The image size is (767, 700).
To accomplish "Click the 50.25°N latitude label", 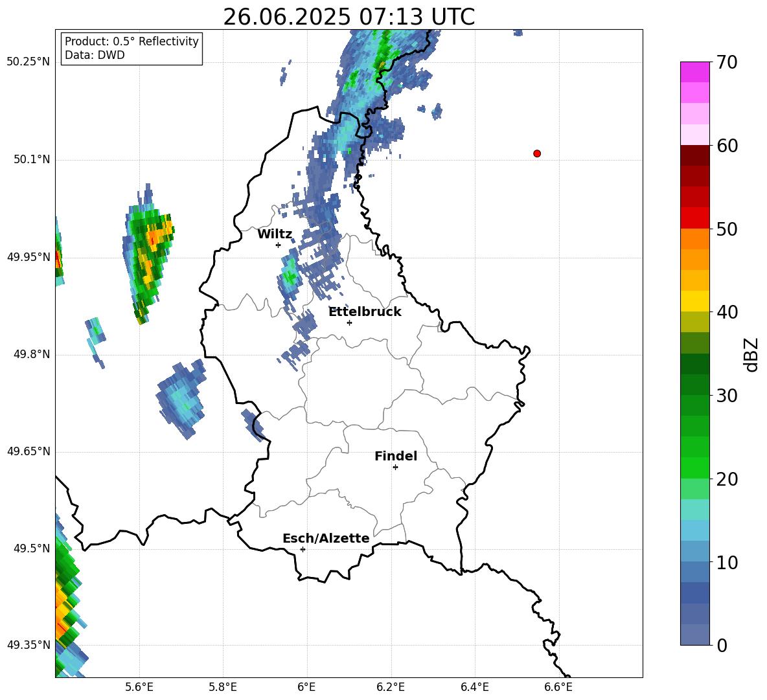I will click(29, 62).
